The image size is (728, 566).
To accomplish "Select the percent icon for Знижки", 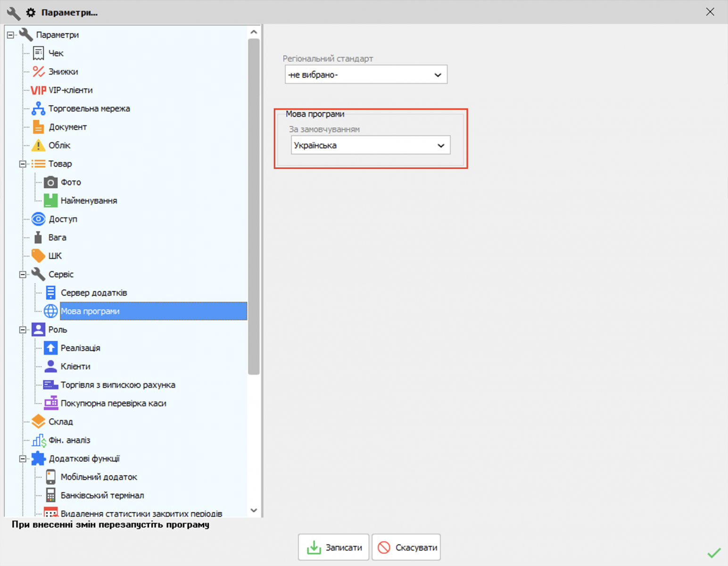I will tap(38, 72).
